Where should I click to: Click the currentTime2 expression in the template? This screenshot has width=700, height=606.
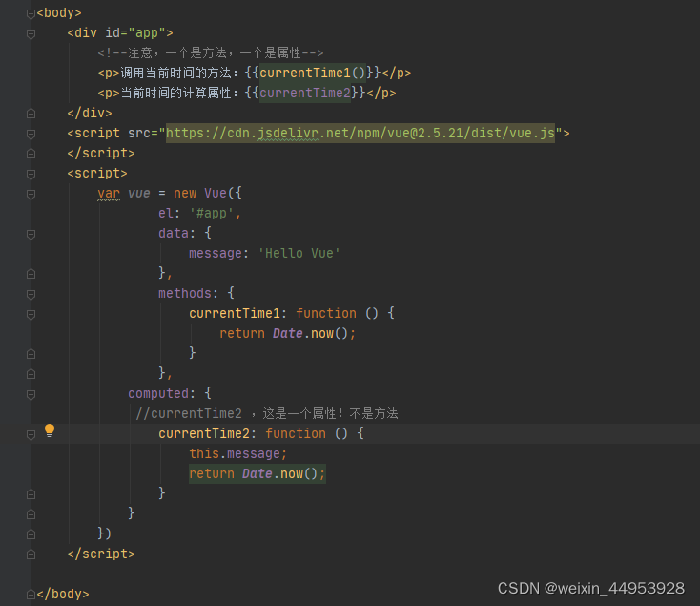pyautogui.click(x=305, y=93)
